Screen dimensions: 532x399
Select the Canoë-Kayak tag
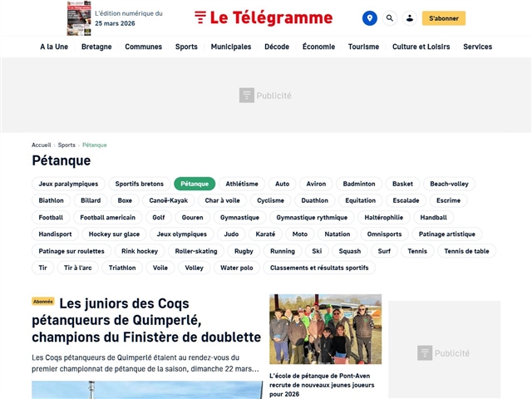pyautogui.click(x=168, y=200)
